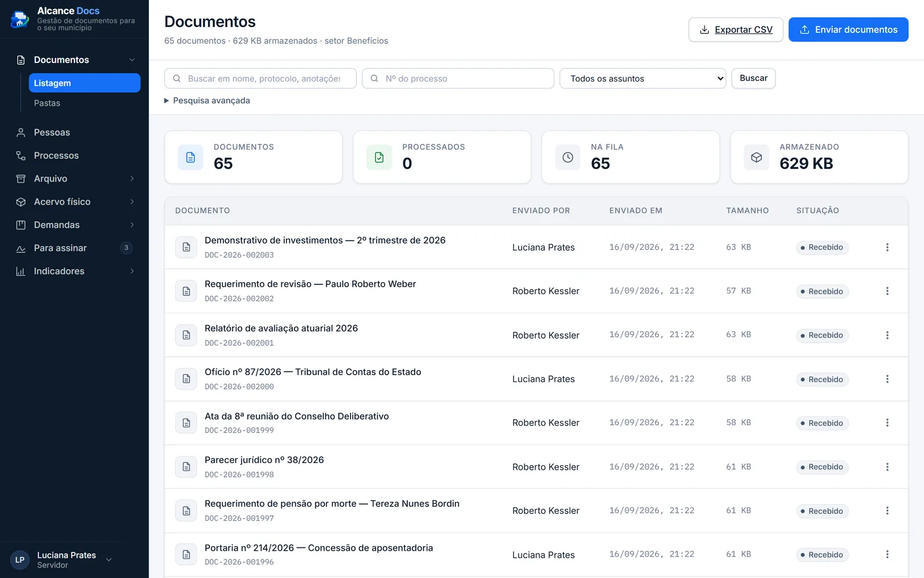Open Luciana Prates user menu chevron
Screen dimensions: 924x578
pyautogui.click(x=109, y=560)
